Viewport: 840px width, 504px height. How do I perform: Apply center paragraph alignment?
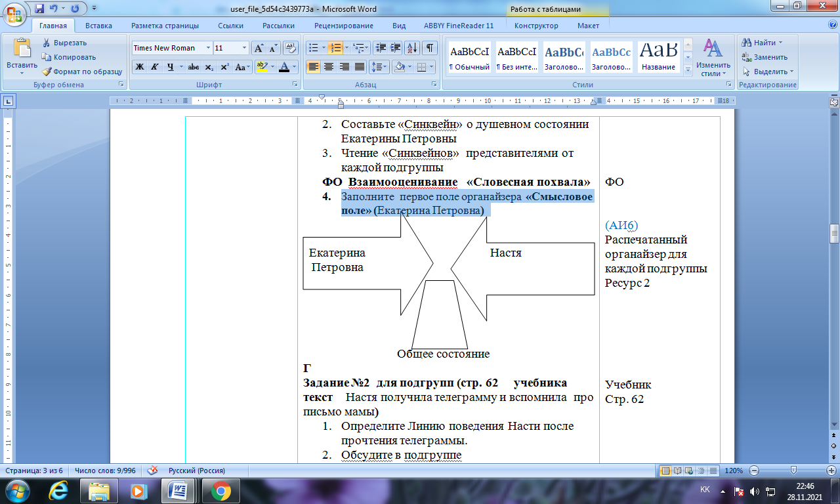pyautogui.click(x=329, y=67)
